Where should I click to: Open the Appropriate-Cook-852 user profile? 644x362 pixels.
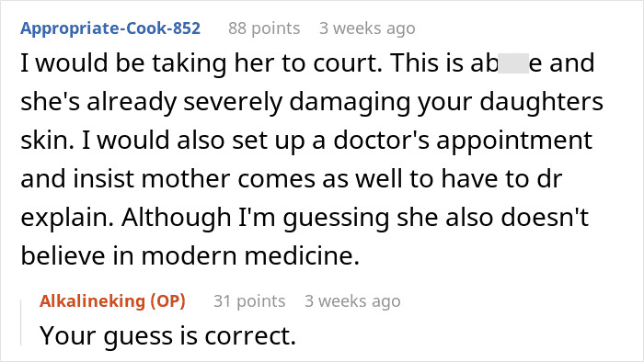110,28
